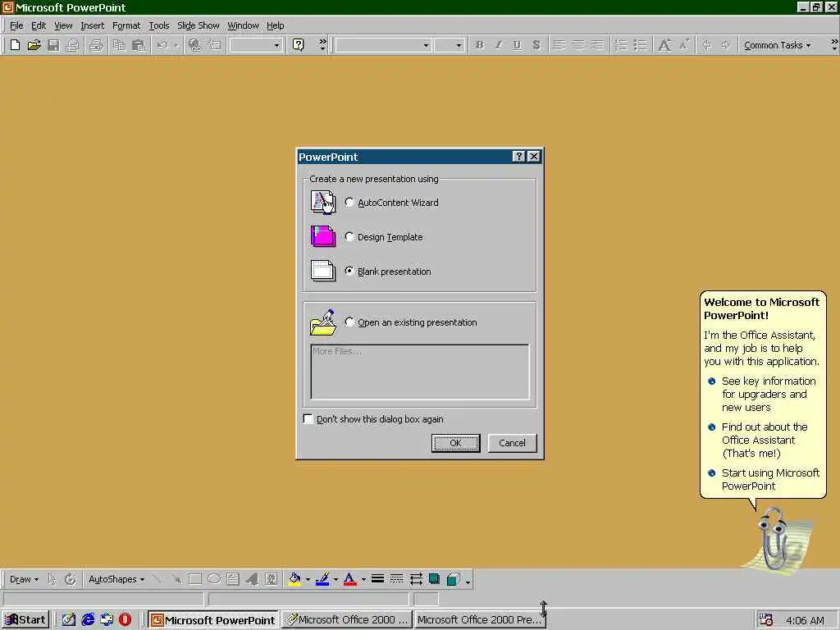
Task: Click the Demote arrow icon
Action: point(726,45)
